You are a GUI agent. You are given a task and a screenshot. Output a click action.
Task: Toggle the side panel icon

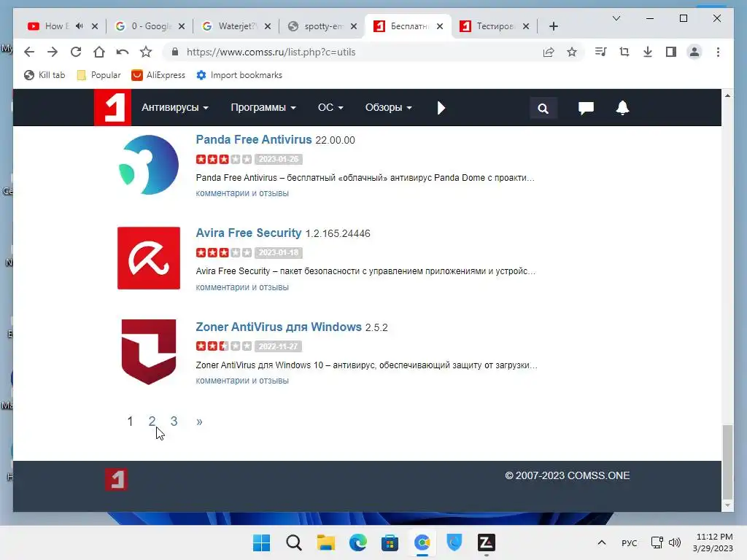pos(671,52)
